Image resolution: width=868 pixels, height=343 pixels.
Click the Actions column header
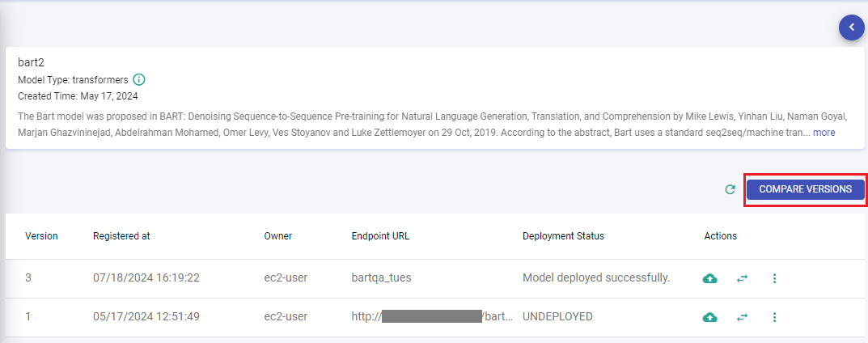click(x=720, y=235)
